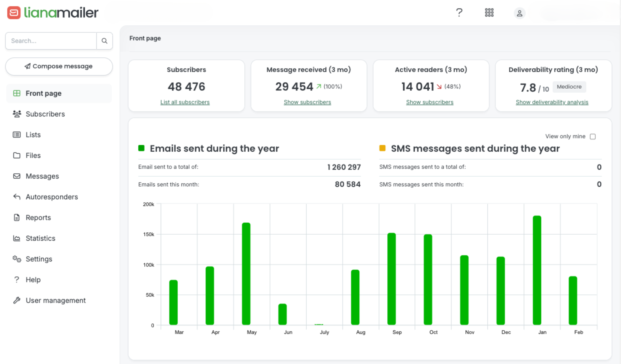Go to Messages in the sidebar
This screenshot has height=364, width=621.
click(x=42, y=176)
